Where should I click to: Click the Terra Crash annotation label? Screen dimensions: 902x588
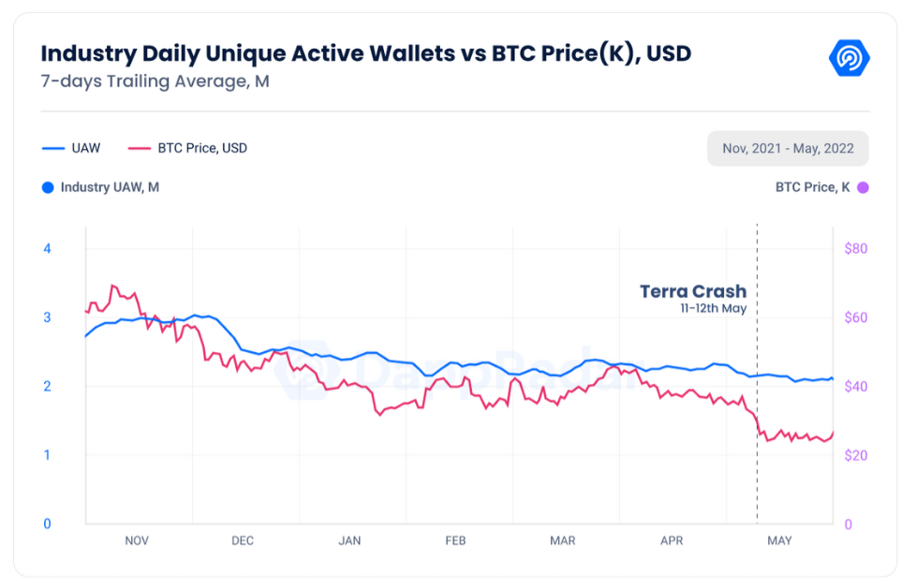coord(693,291)
